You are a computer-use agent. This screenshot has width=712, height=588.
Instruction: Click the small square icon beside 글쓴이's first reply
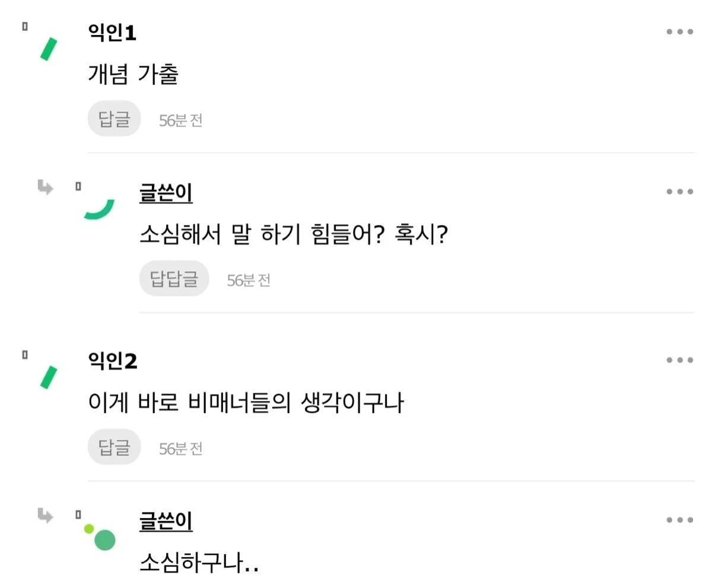(78, 186)
